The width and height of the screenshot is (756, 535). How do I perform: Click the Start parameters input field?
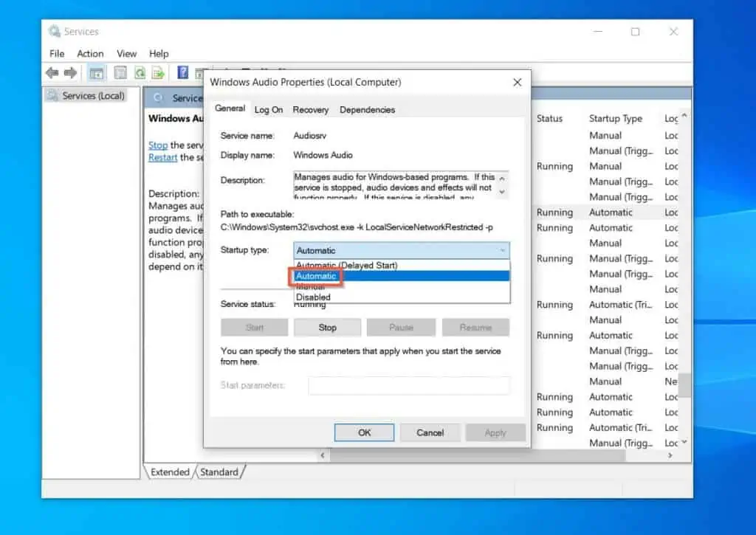[x=409, y=385]
